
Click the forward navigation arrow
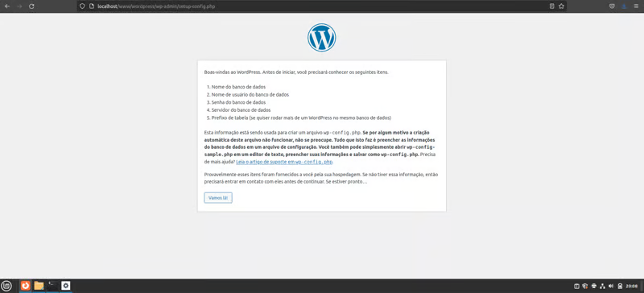click(19, 6)
